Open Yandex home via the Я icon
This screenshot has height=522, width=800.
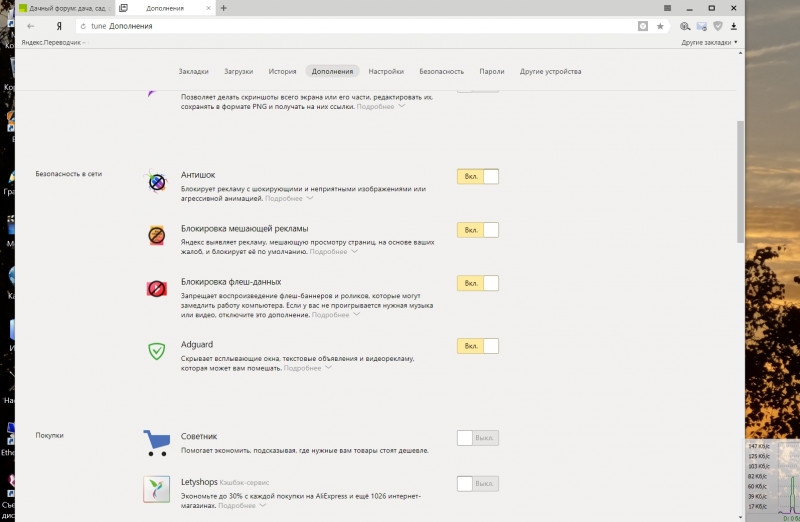point(59,26)
